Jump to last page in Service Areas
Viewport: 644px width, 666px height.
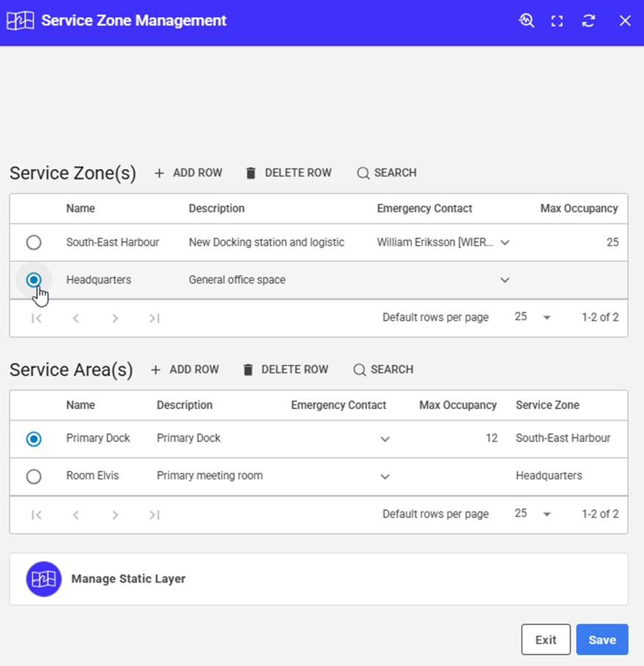click(x=154, y=515)
